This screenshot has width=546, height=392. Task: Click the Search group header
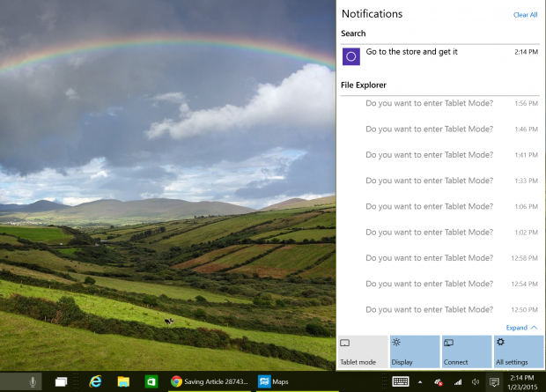pos(353,33)
